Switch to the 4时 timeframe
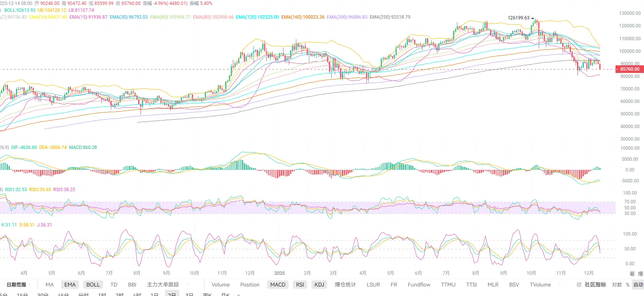The height and width of the screenshot is (296, 644). (137, 294)
